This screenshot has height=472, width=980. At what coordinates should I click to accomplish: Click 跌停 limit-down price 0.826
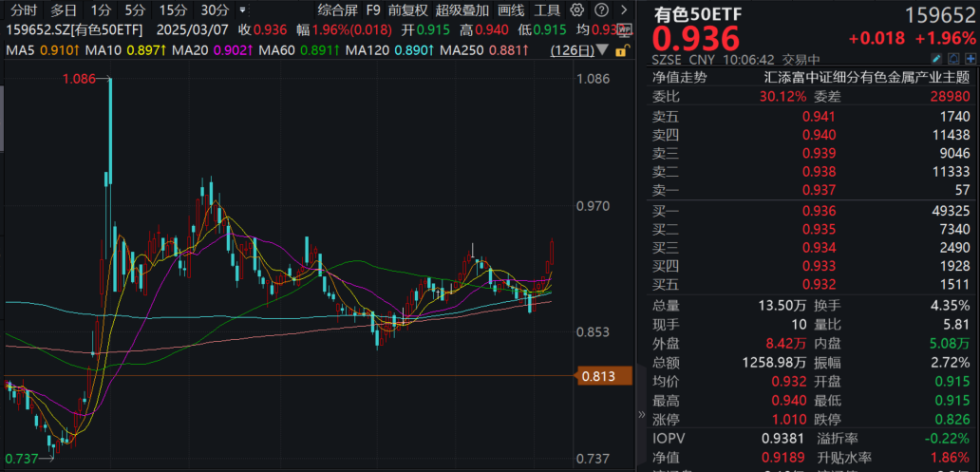(x=953, y=418)
